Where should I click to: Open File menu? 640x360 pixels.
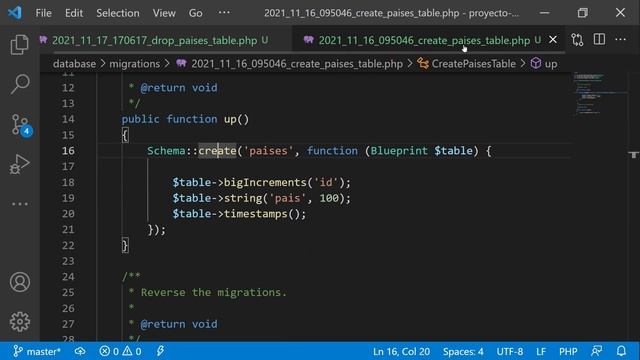(43, 13)
